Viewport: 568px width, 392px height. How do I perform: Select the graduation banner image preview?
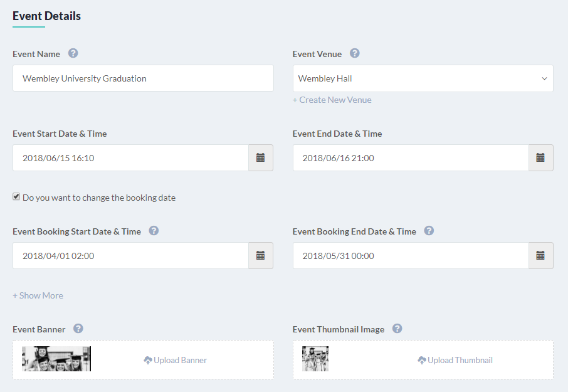click(x=56, y=359)
